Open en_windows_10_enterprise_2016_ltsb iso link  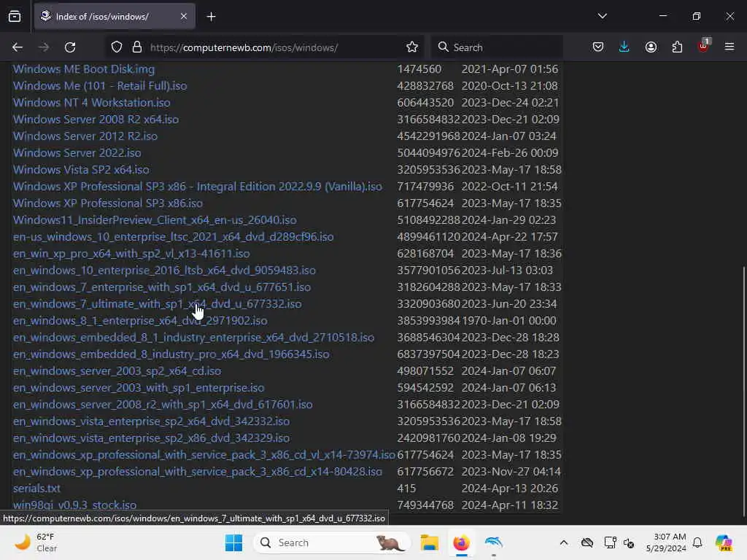point(164,270)
